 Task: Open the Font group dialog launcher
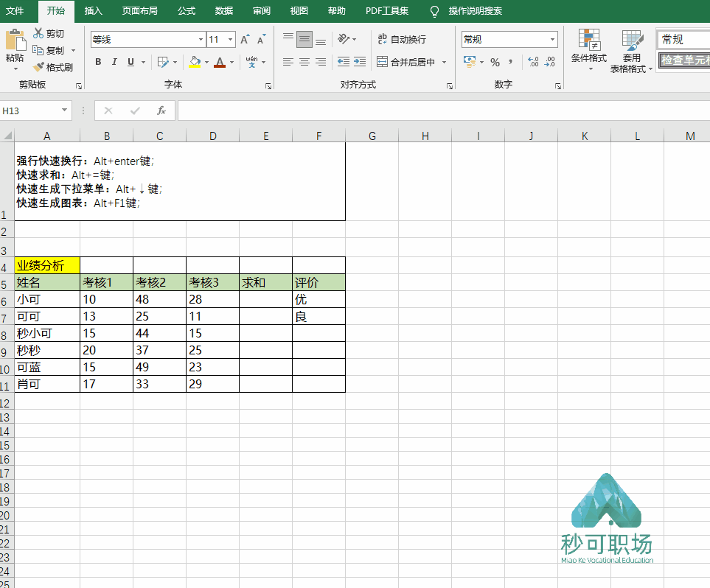[x=268, y=85]
